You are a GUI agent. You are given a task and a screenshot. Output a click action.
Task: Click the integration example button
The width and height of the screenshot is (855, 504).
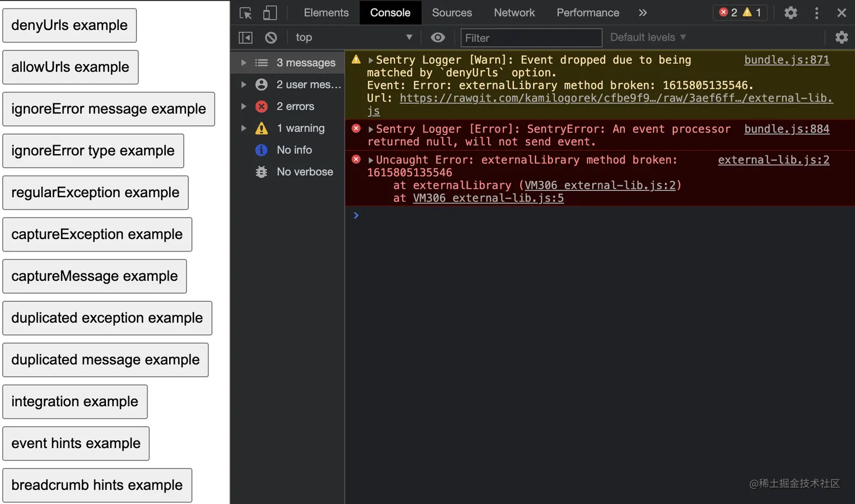tap(75, 402)
